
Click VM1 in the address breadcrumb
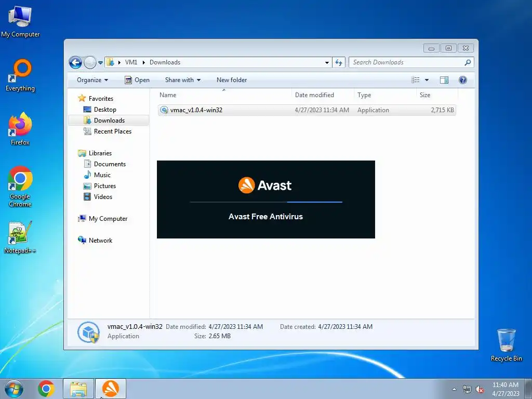click(x=131, y=62)
